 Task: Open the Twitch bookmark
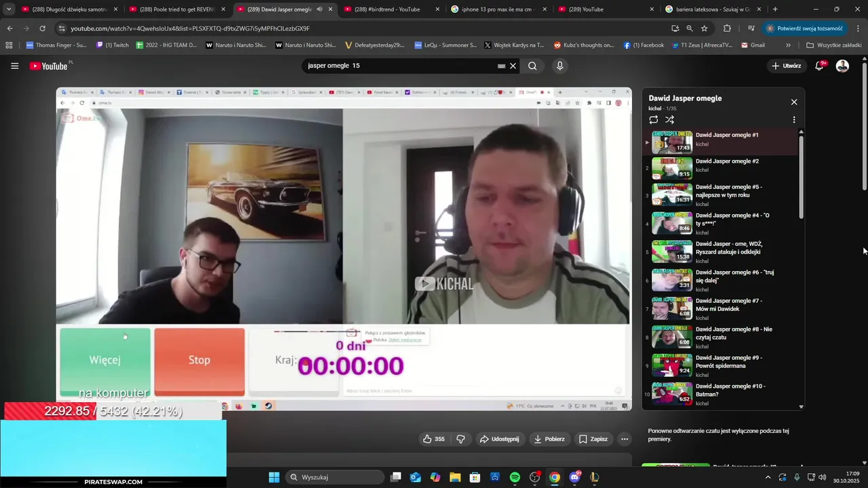113,45
